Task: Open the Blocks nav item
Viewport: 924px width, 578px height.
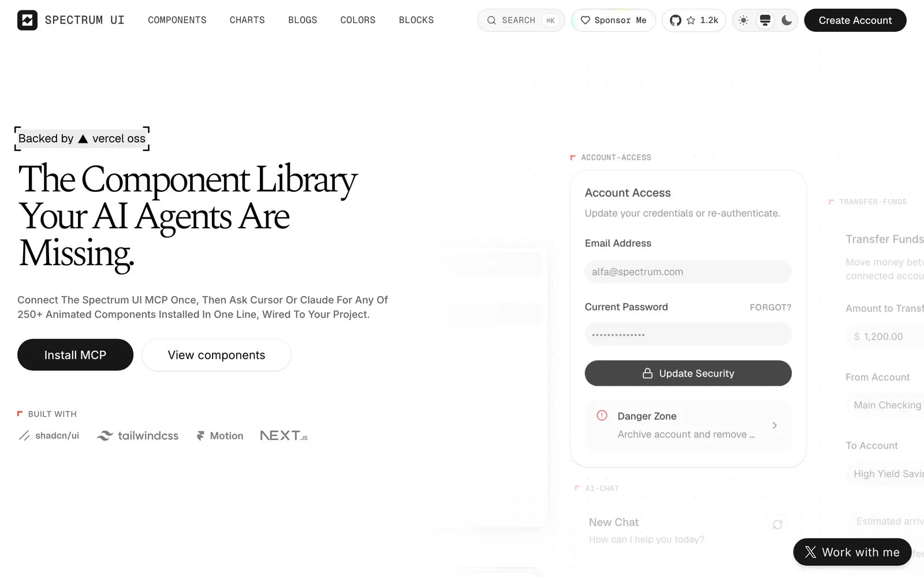Action: pos(416,20)
